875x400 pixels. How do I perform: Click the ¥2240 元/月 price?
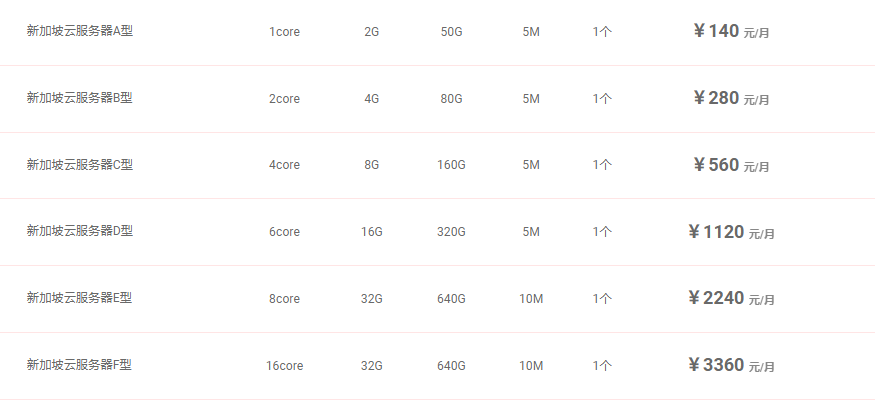(731, 298)
